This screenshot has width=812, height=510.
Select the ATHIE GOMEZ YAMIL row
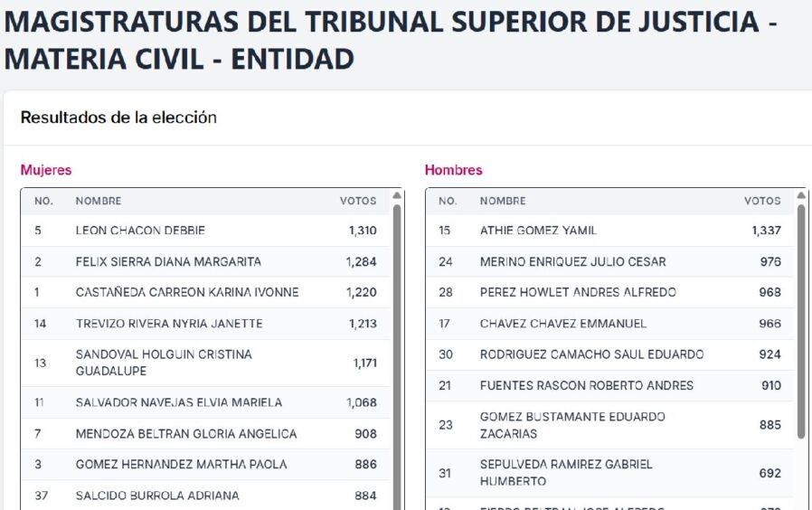click(x=610, y=231)
